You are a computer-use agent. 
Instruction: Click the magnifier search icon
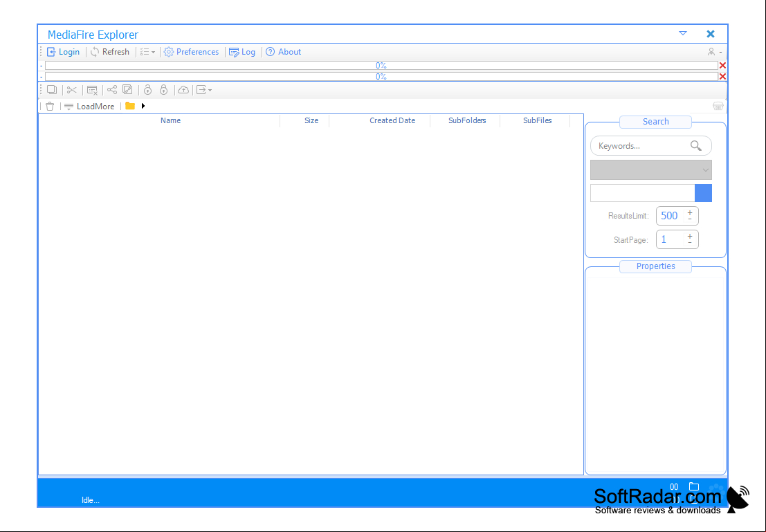coord(696,145)
